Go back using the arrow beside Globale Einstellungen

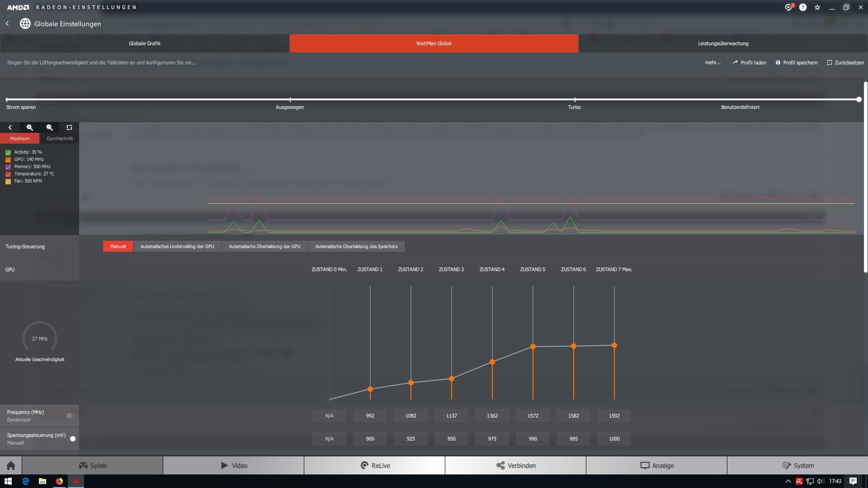[x=7, y=23]
